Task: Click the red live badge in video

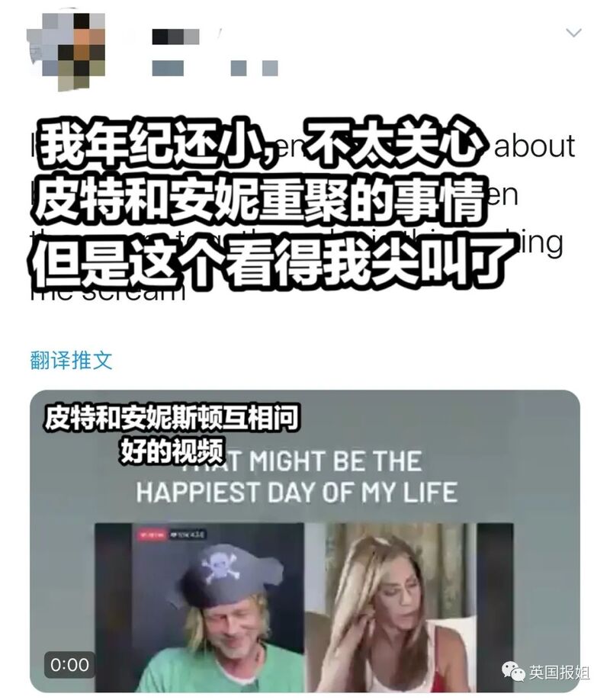Action: pos(151,535)
